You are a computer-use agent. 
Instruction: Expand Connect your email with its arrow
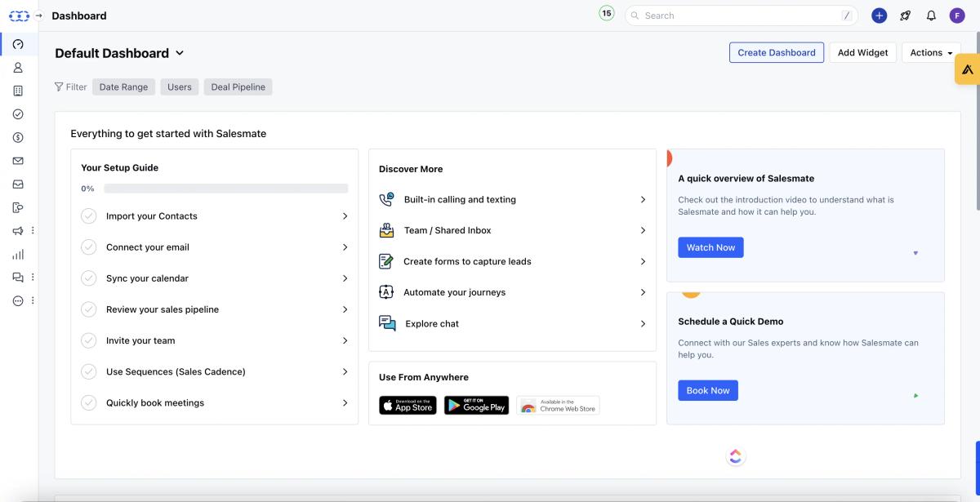point(345,247)
